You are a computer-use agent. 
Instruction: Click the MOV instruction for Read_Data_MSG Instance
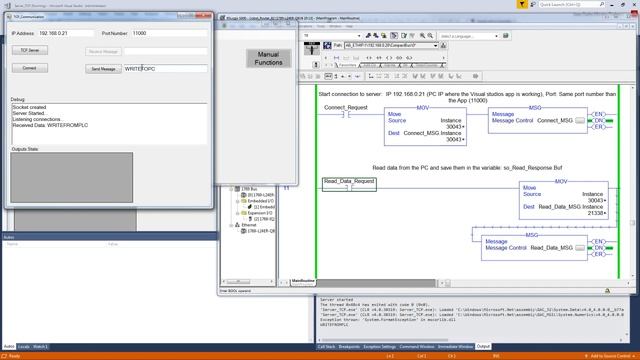coord(564,200)
